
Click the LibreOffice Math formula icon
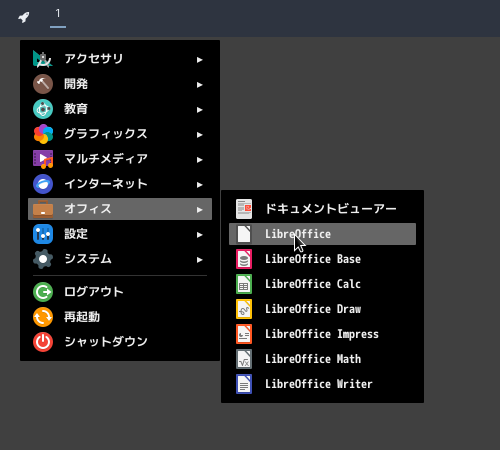[x=244, y=359]
